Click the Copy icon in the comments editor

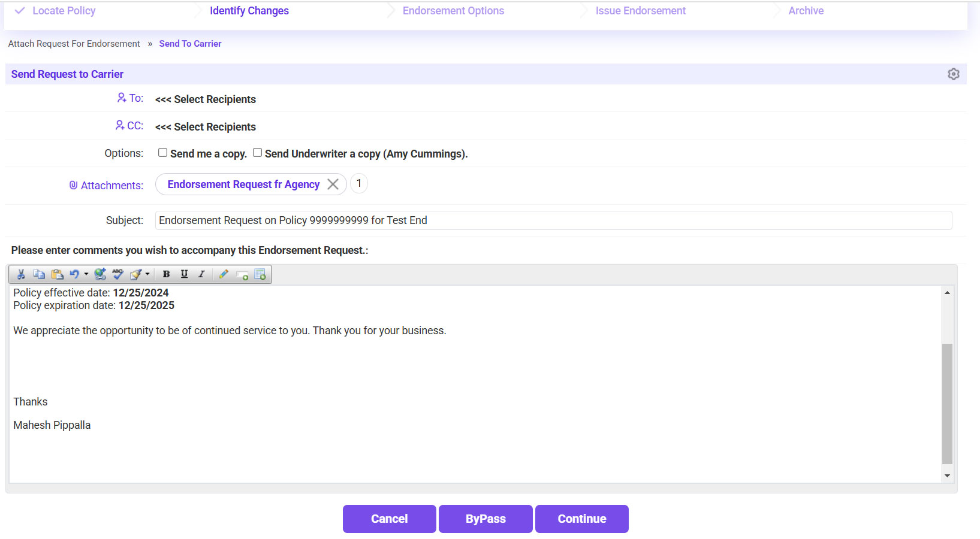(x=39, y=274)
